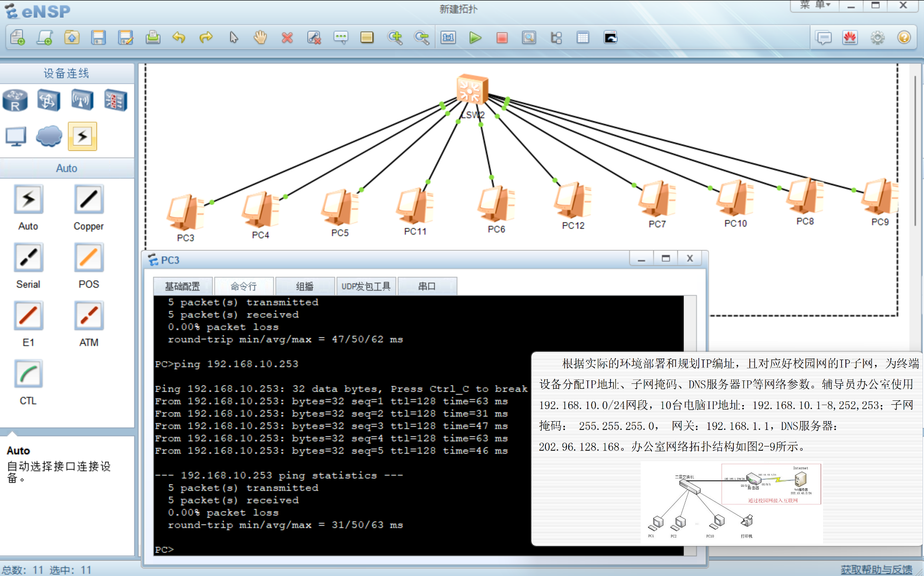Click the LSW2 switch in topology
924x576 pixels.
[471, 90]
